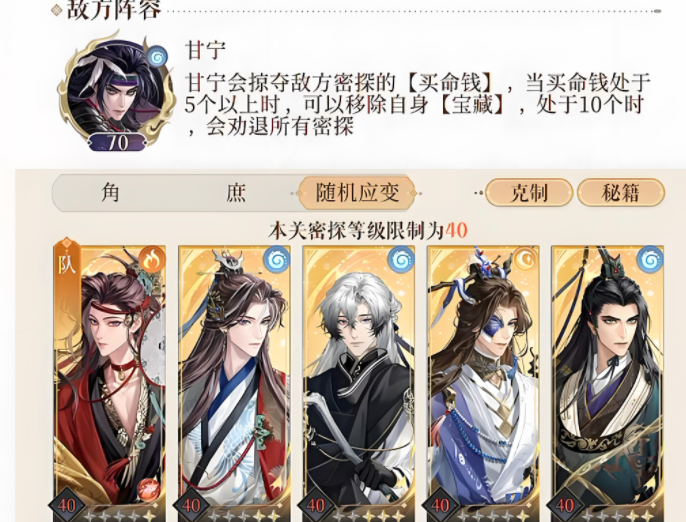Tap the moon element icon on the fourth card
686x522 pixels.
click(525, 259)
